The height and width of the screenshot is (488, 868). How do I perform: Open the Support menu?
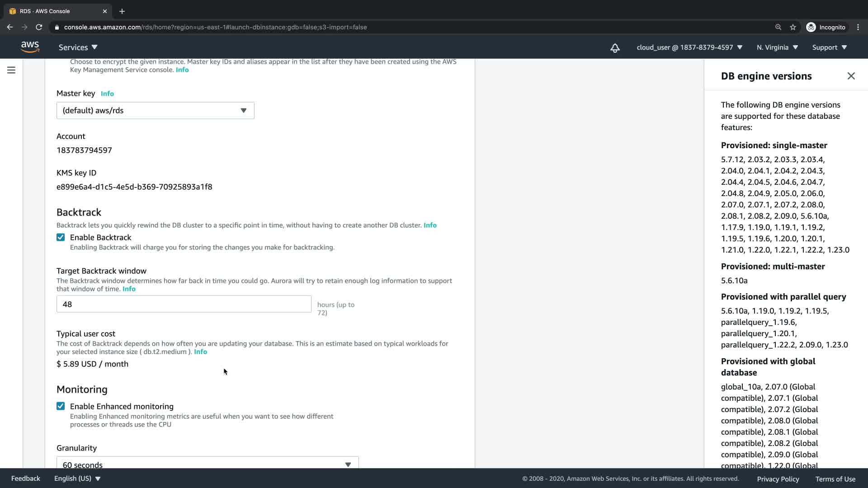pyautogui.click(x=829, y=47)
